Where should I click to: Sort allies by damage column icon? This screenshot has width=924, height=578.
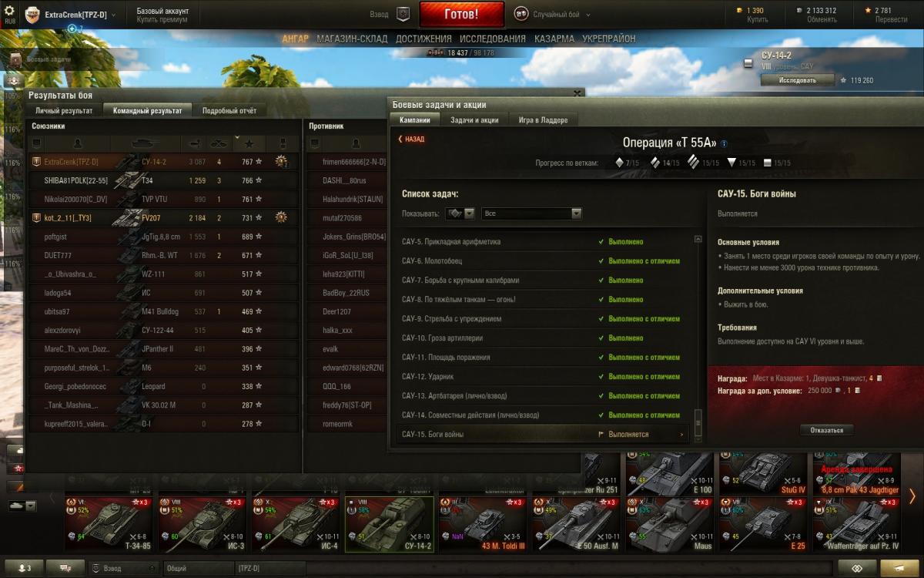(x=195, y=143)
